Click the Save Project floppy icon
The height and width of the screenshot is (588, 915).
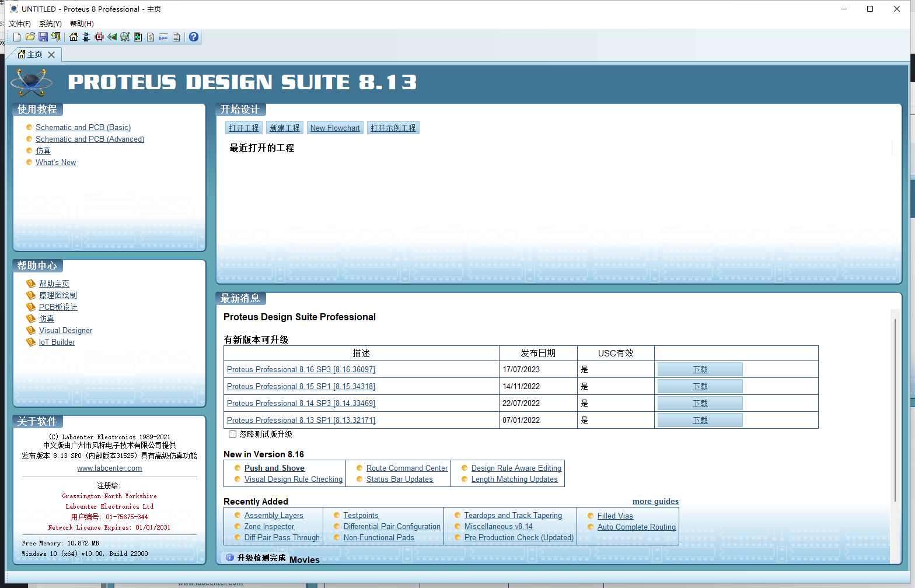(x=43, y=37)
